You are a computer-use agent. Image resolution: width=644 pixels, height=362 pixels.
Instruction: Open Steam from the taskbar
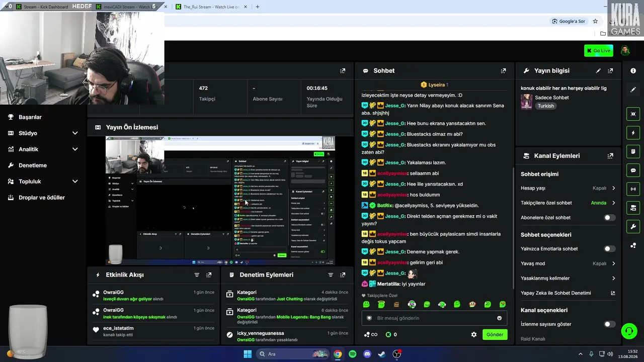point(382,354)
